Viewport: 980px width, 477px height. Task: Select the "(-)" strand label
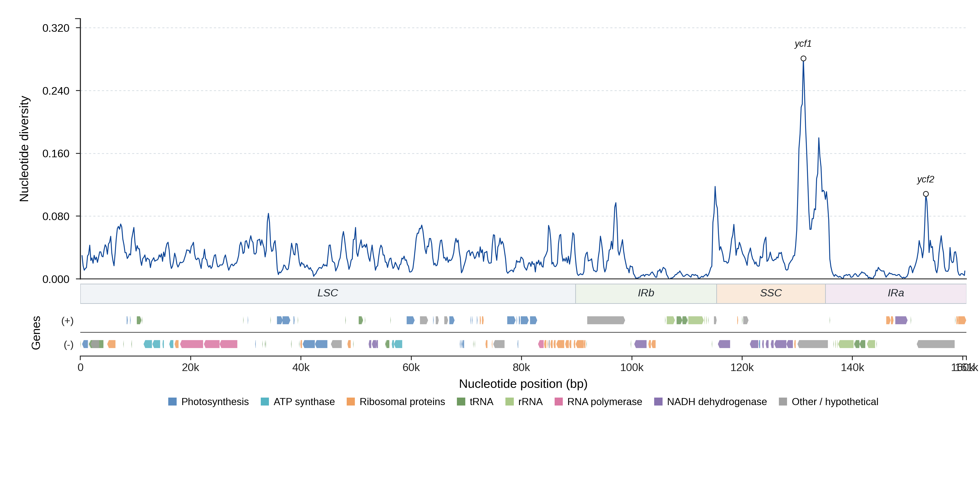coord(68,344)
